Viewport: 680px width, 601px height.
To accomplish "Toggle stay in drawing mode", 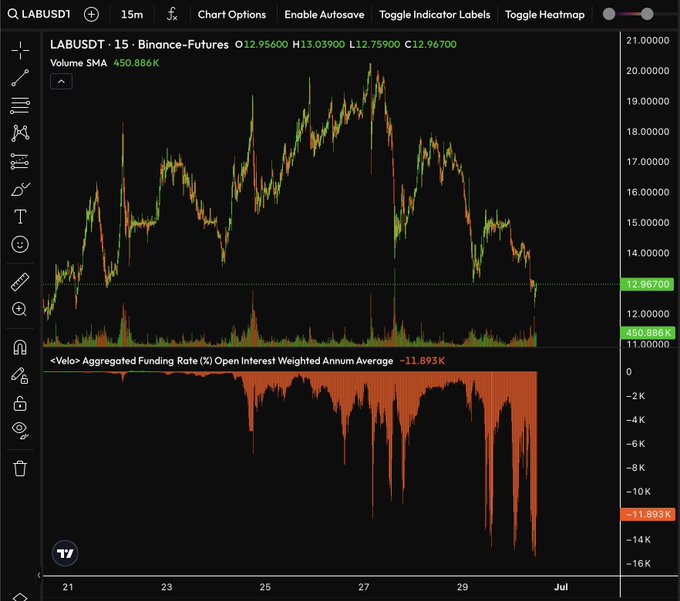I will tap(20, 376).
